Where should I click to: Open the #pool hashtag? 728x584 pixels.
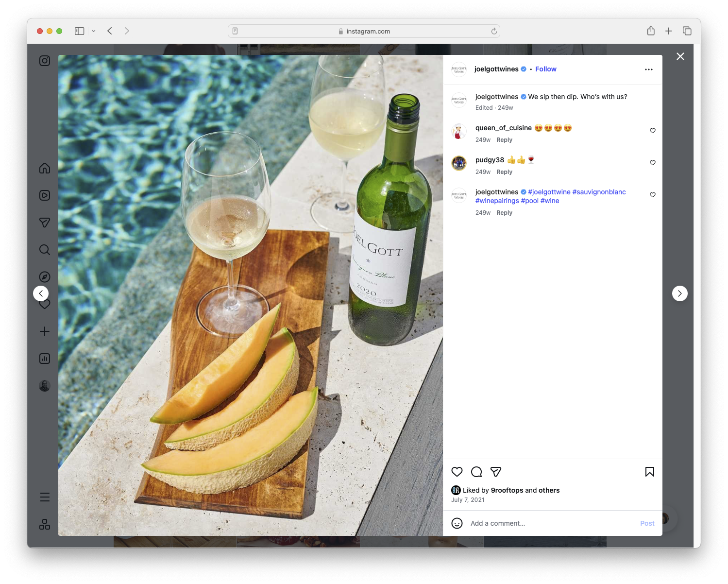(530, 201)
